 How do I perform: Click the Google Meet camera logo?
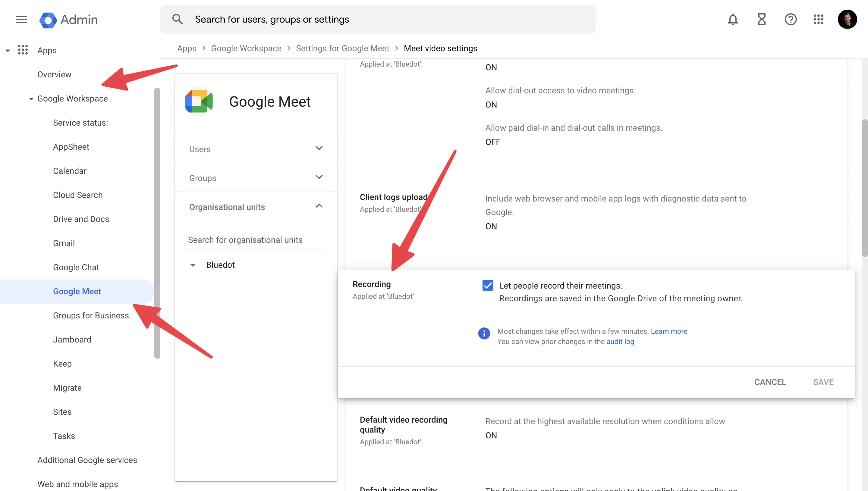(199, 101)
